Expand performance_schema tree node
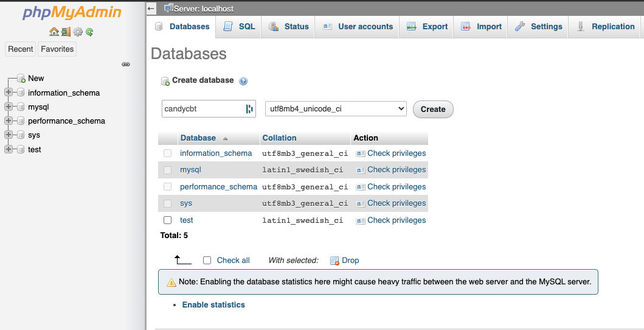The width and height of the screenshot is (644, 330). 9,121
